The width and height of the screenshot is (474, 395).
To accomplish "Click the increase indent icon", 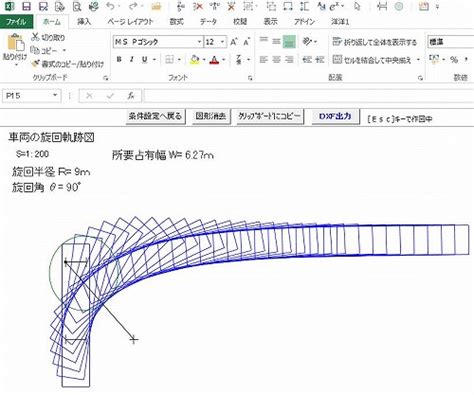I will [320, 59].
